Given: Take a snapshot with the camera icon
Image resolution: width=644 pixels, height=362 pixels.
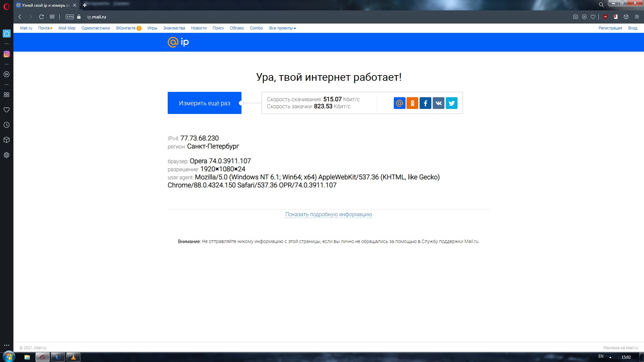Looking at the screenshot, I should point(576,17).
